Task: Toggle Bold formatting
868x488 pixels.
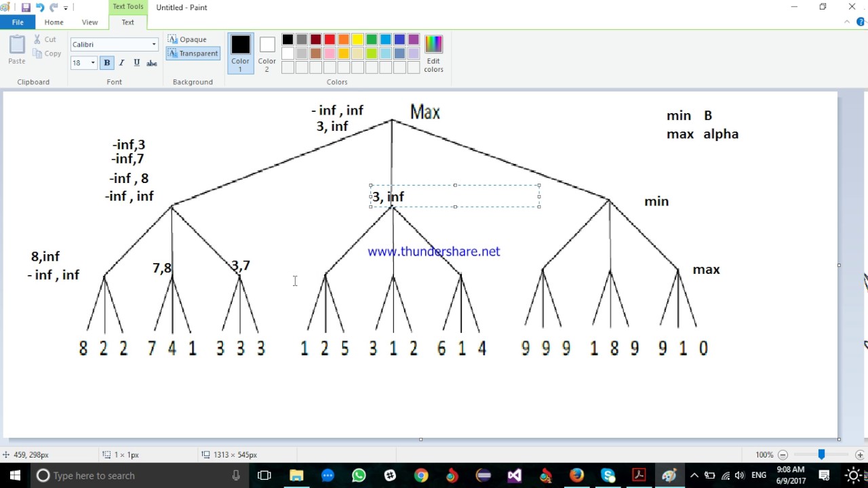Action: pyautogui.click(x=107, y=63)
